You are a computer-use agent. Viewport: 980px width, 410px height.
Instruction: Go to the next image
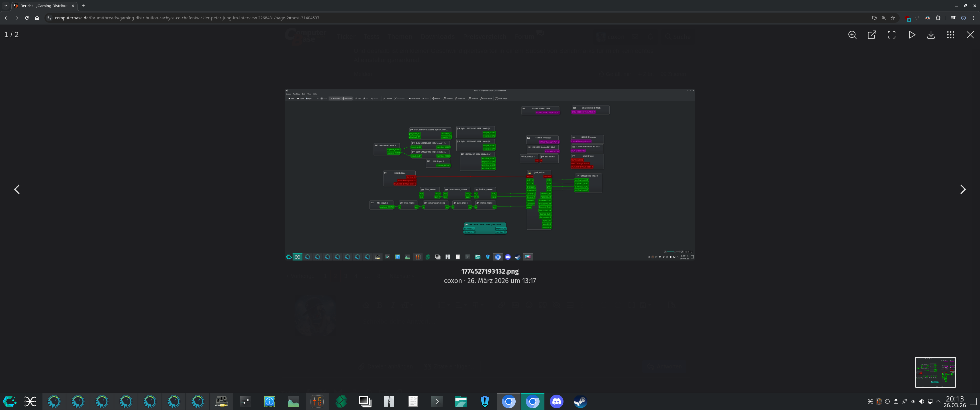point(963,189)
